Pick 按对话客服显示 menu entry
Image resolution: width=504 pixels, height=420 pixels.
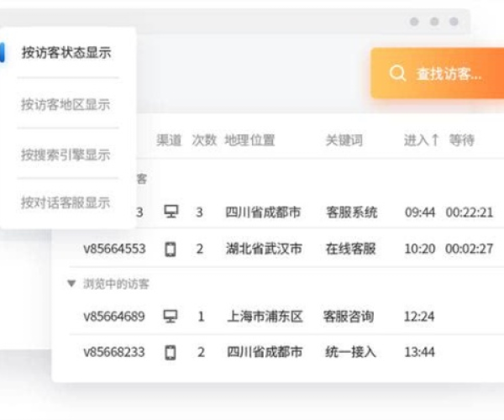(x=66, y=202)
